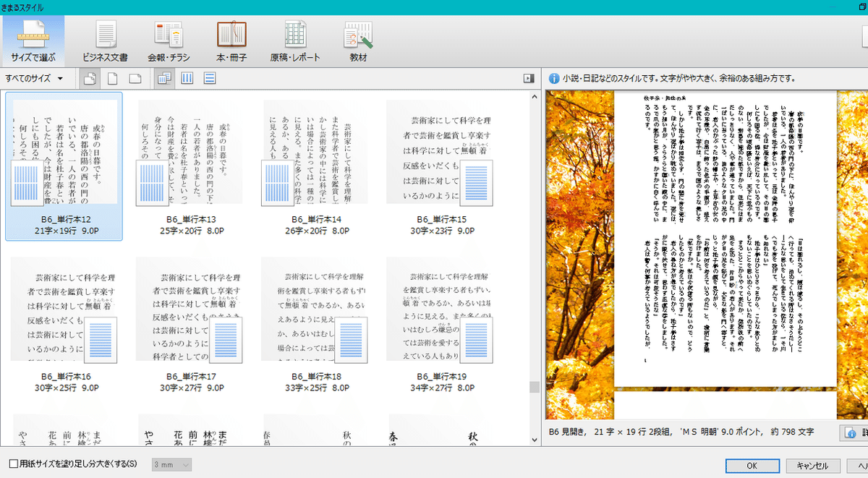Open the 教材 category

point(358,40)
